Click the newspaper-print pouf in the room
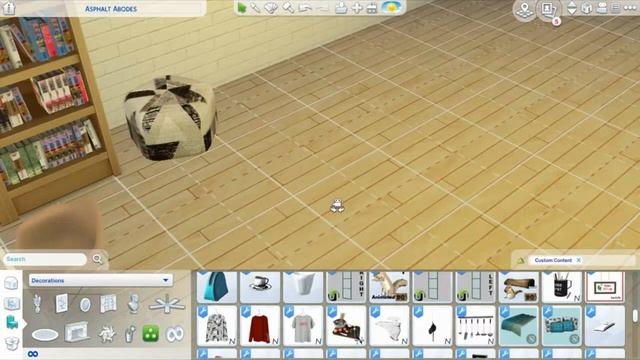Viewport: 640px width, 360px height. (171, 117)
